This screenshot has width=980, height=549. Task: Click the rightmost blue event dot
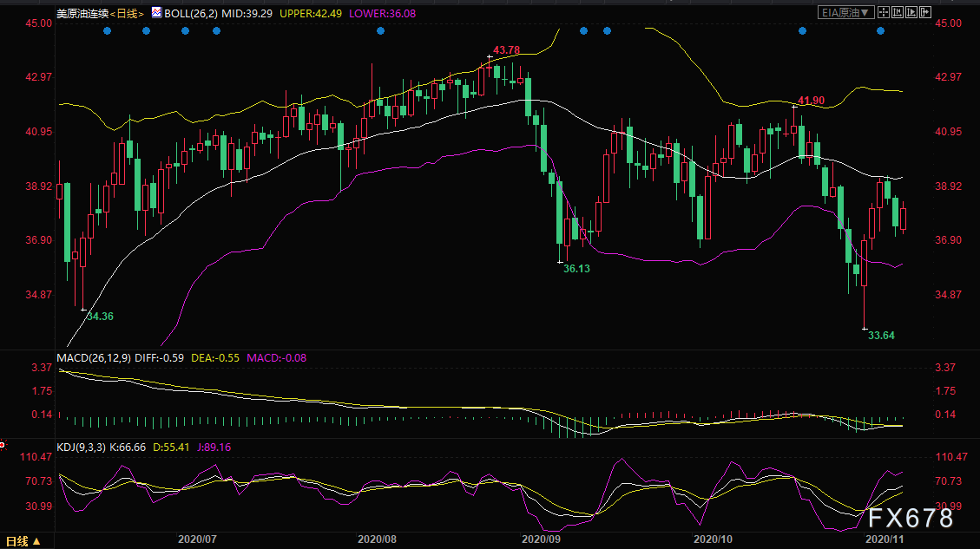click(x=881, y=30)
